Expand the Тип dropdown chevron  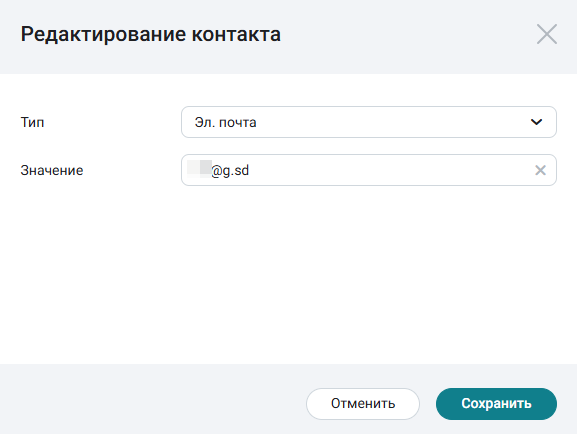click(x=537, y=122)
